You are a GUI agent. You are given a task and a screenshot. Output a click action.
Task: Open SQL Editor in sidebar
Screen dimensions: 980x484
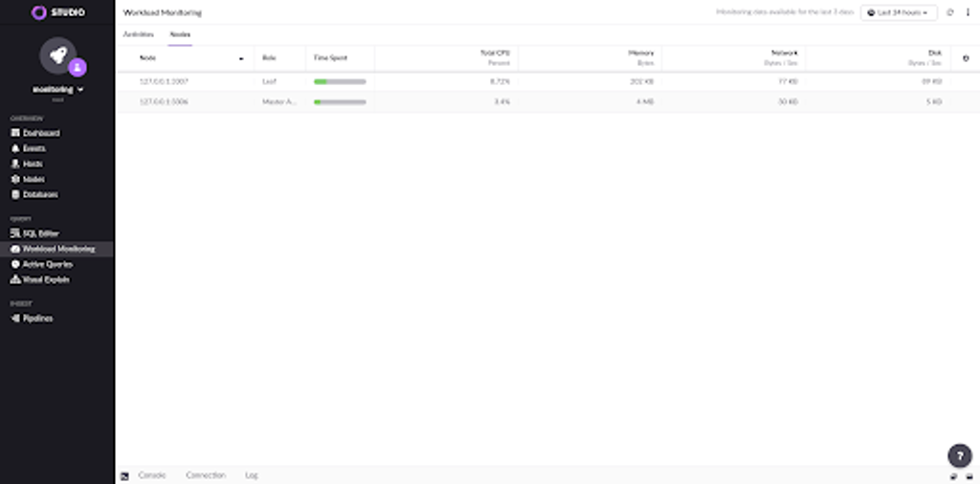pos(40,233)
